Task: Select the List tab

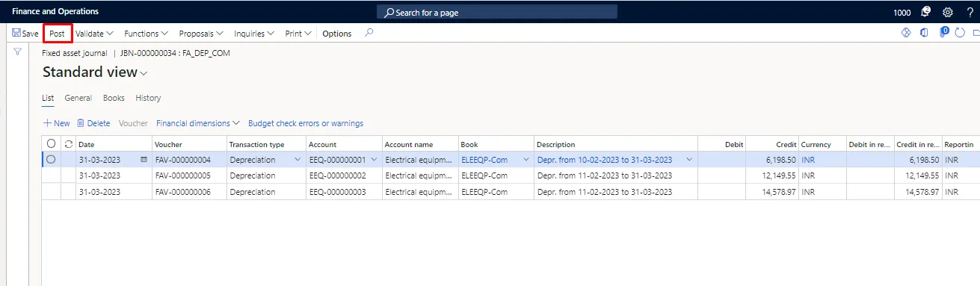Action: pyautogui.click(x=48, y=98)
